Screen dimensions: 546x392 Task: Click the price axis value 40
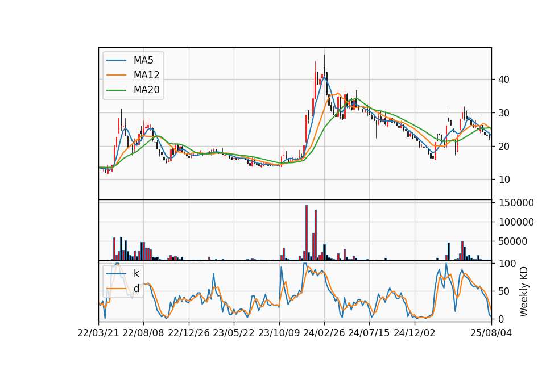click(x=503, y=80)
